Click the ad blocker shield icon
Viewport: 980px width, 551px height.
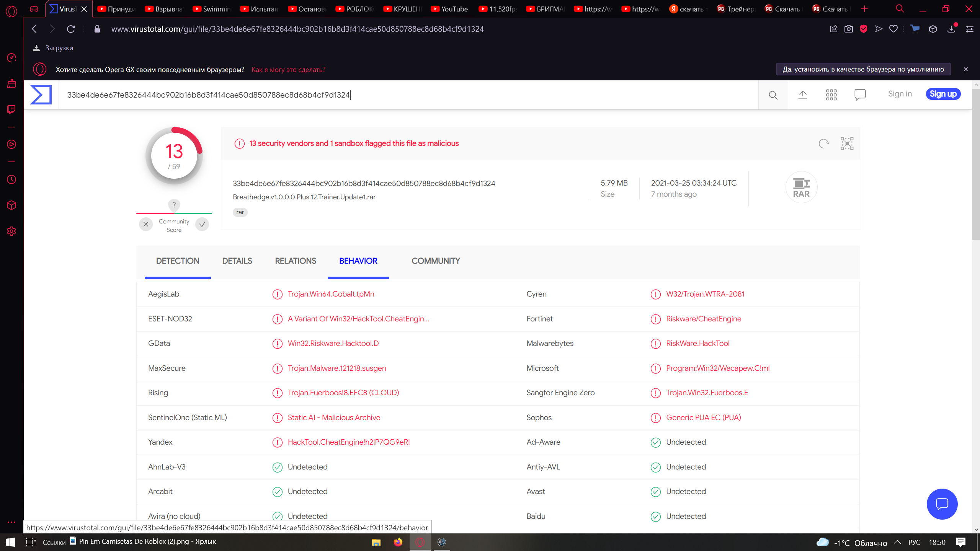tap(864, 29)
